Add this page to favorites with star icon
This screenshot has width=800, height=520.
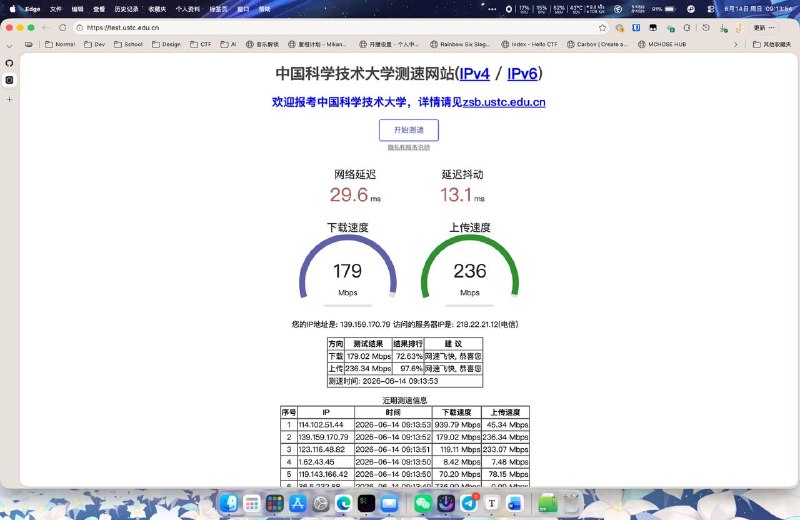603,28
